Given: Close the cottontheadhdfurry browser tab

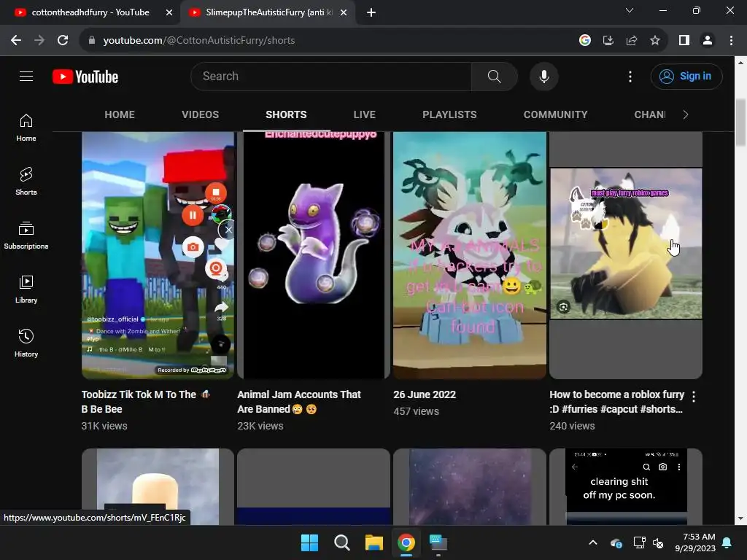Looking at the screenshot, I should pyautogui.click(x=169, y=12).
